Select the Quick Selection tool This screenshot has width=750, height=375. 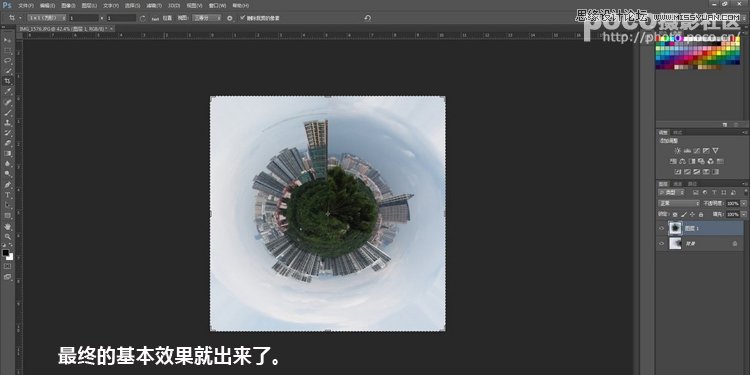[8, 71]
